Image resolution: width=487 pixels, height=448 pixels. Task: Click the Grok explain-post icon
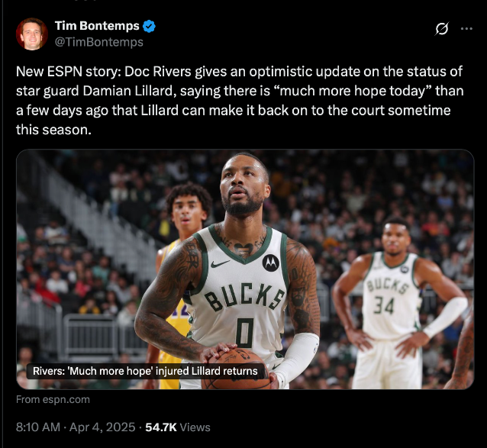point(442,28)
